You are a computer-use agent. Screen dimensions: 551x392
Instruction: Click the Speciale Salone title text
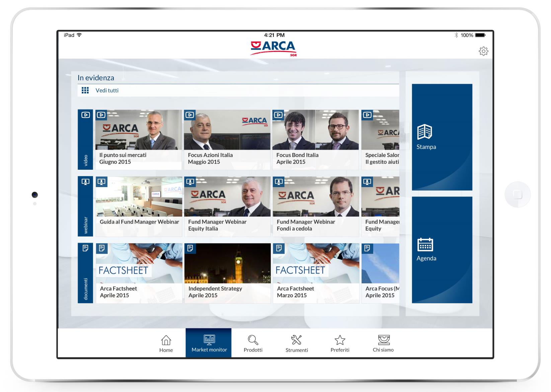[x=382, y=158]
